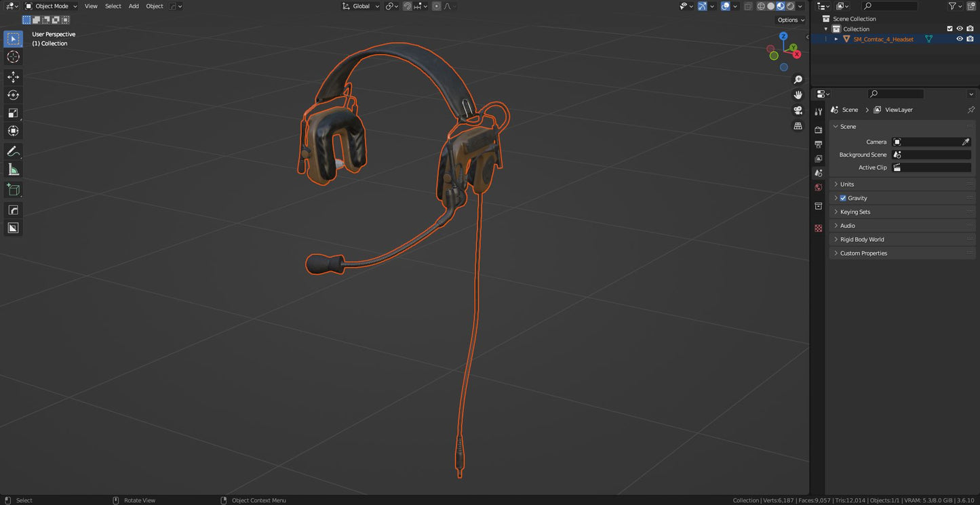The image size is (980, 505).
Task: Open Render Properties in the properties sidebar
Action: (x=818, y=129)
